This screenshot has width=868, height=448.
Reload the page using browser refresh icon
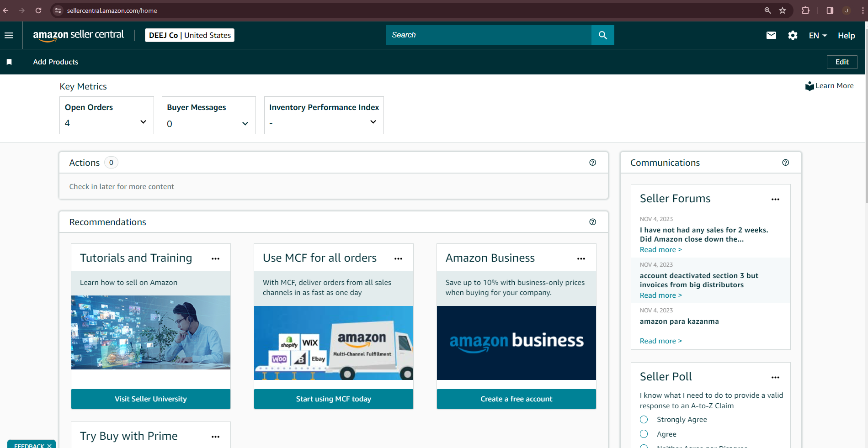(38, 11)
